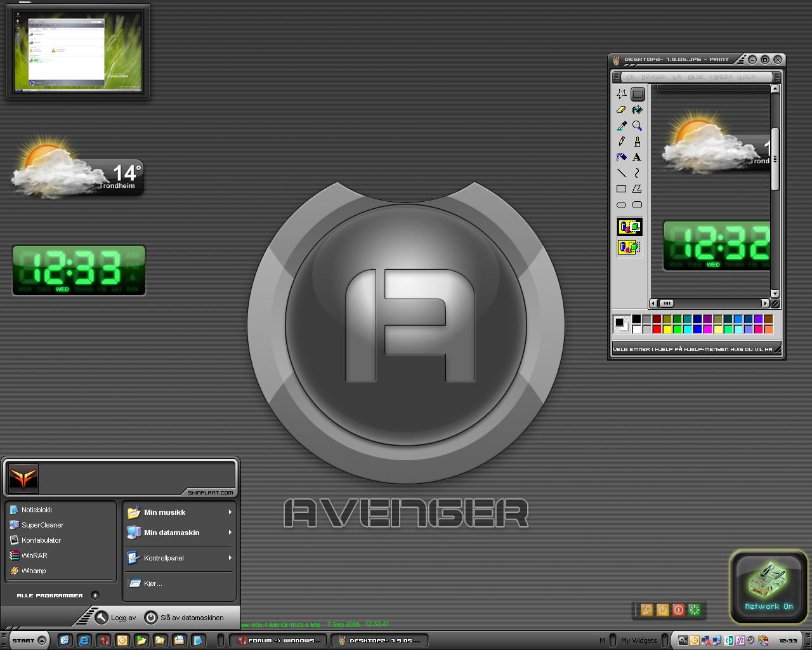The height and width of the screenshot is (650, 812).
Task: Open Konfabulator from start menu
Action: click(x=61, y=540)
